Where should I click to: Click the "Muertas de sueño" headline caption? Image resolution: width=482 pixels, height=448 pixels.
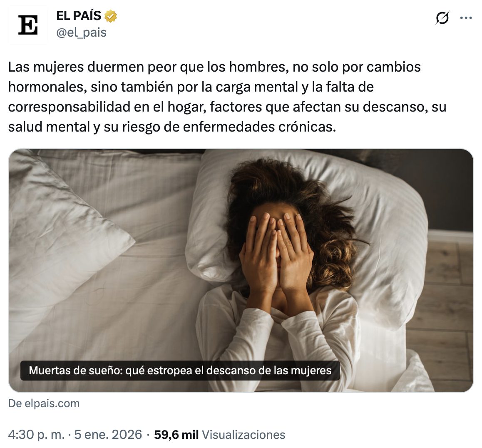pos(180,370)
